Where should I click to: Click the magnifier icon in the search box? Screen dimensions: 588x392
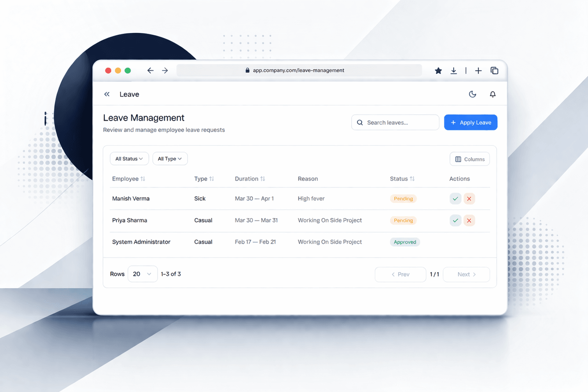click(x=360, y=122)
